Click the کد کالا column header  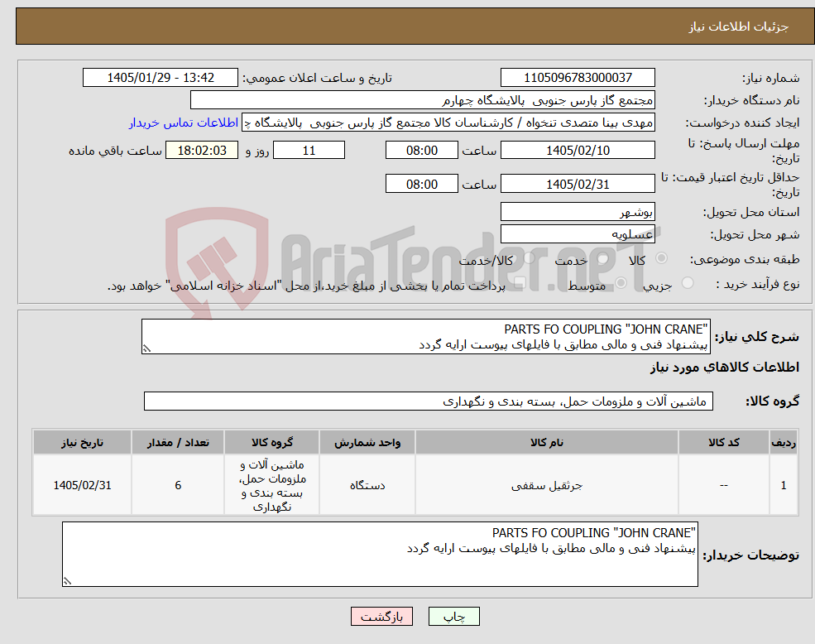723,442
